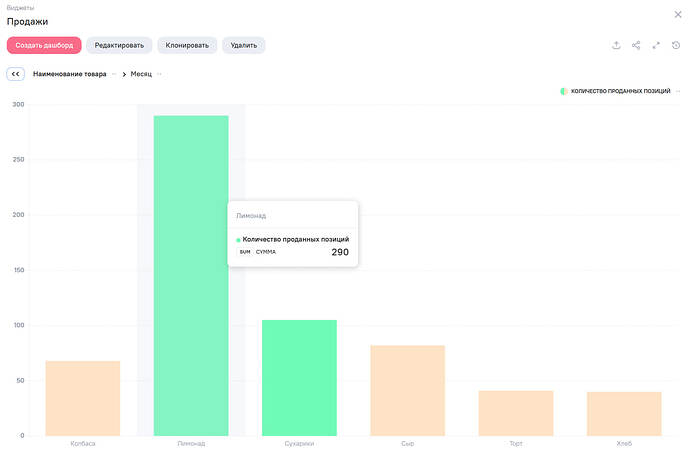
Task: Click the Редактировать button
Action: [x=119, y=45]
